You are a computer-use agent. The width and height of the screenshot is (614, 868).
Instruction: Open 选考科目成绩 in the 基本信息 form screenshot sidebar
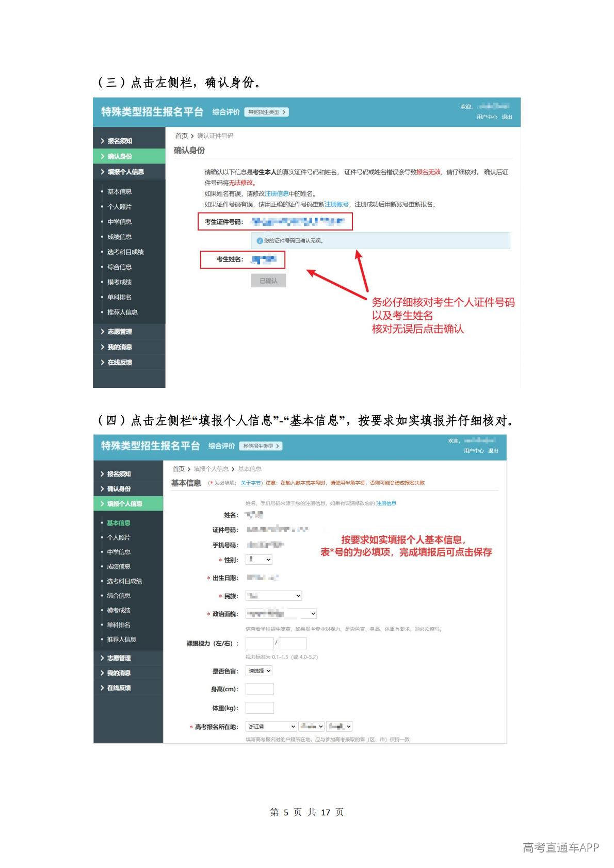124,581
